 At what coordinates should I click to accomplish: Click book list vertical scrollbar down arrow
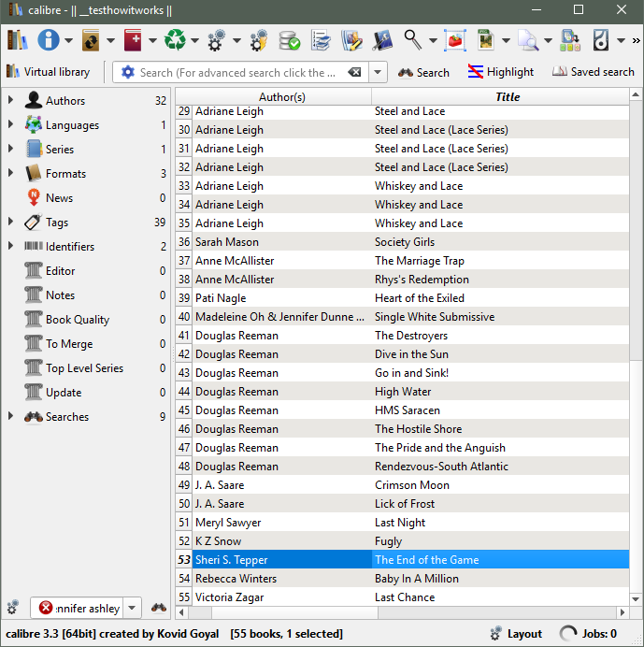pyautogui.click(x=636, y=598)
